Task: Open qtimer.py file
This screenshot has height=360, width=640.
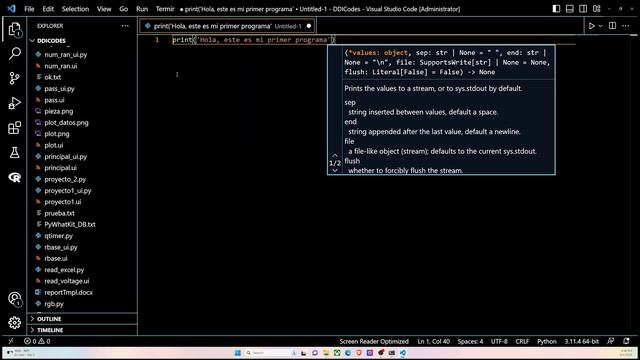Action: point(58,236)
